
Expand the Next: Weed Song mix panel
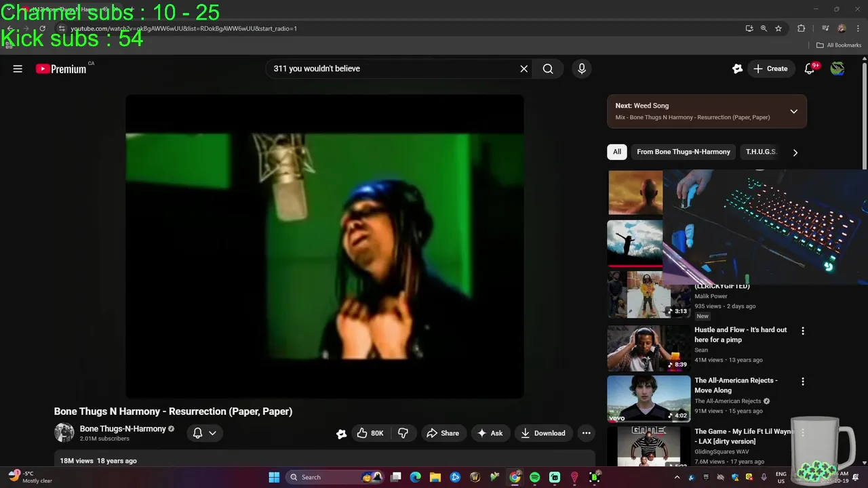793,111
